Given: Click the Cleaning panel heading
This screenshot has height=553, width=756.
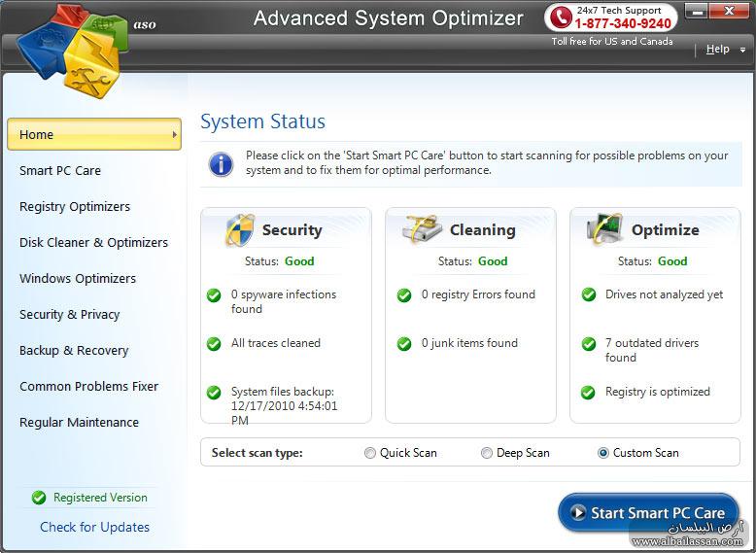Looking at the screenshot, I should (x=483, y=230).
